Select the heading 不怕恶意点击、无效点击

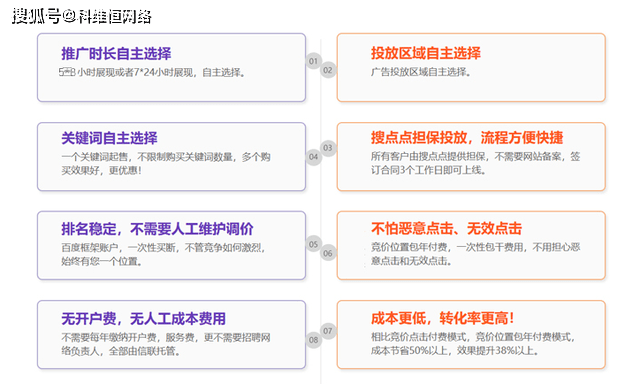(447, 229)
